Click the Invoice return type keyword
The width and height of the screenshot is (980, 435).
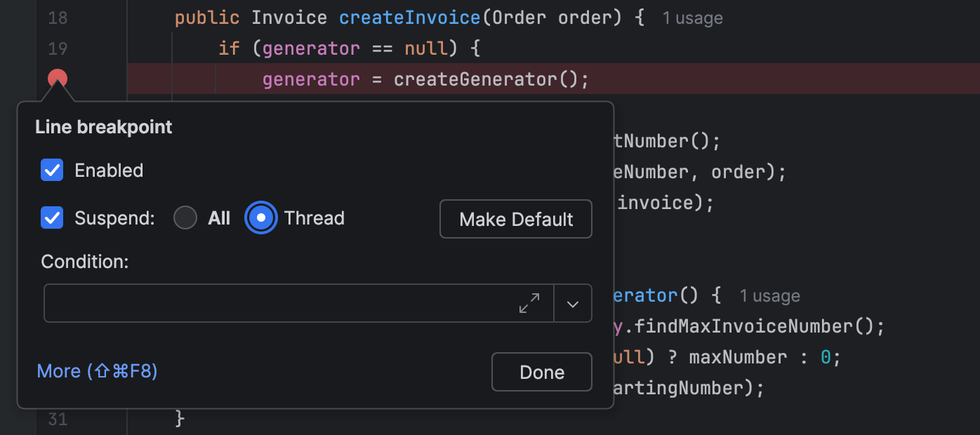[x=289, y=18]
